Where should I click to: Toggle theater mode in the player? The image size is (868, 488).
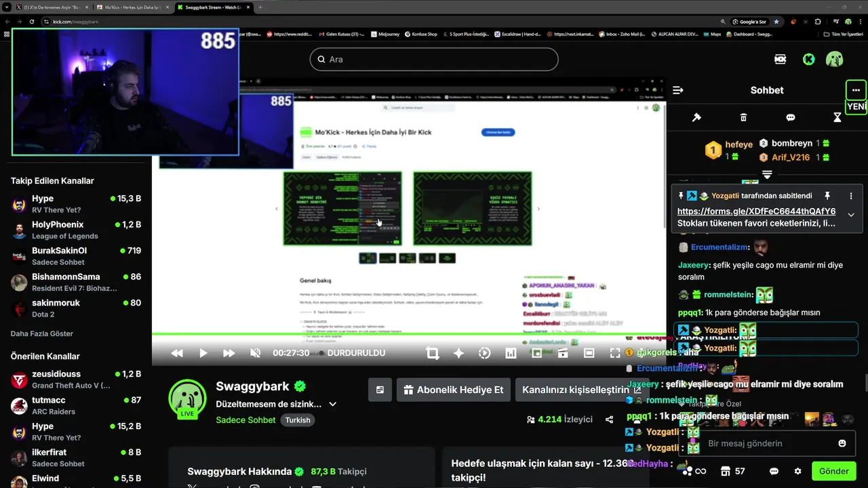(589, 353)
